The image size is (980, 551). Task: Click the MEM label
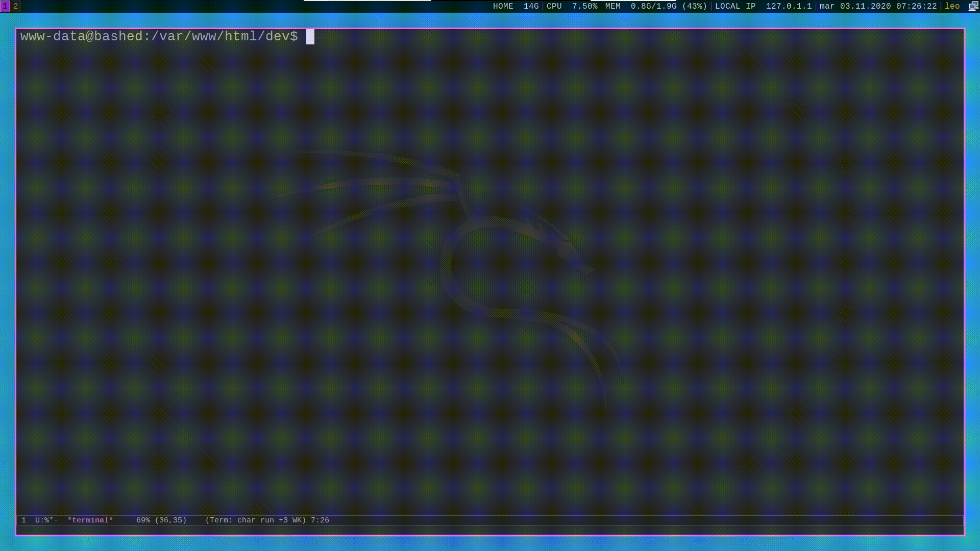pos(612,6)
